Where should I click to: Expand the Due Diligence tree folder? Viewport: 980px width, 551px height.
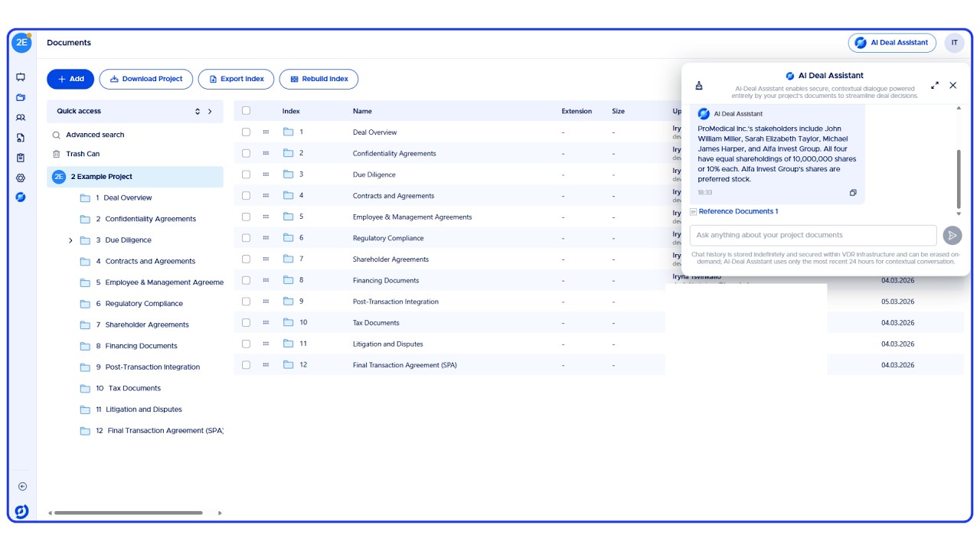click(x=70, y=240)
